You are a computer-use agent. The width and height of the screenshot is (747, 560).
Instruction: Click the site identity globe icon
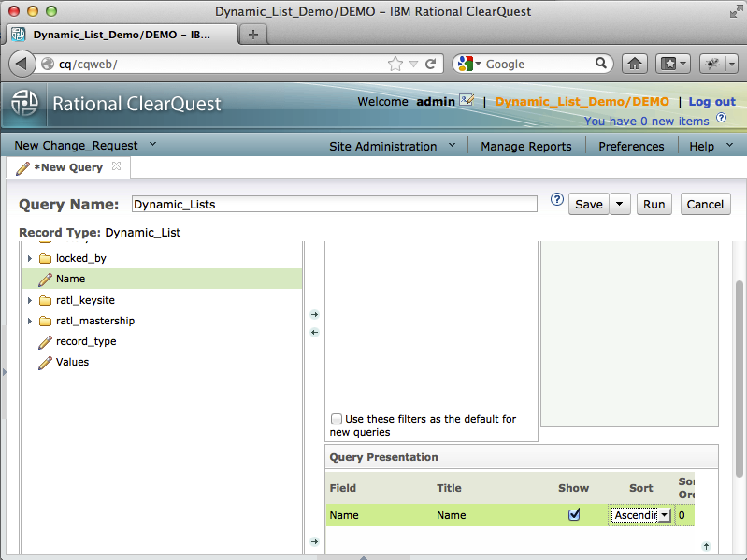(48, 64)
